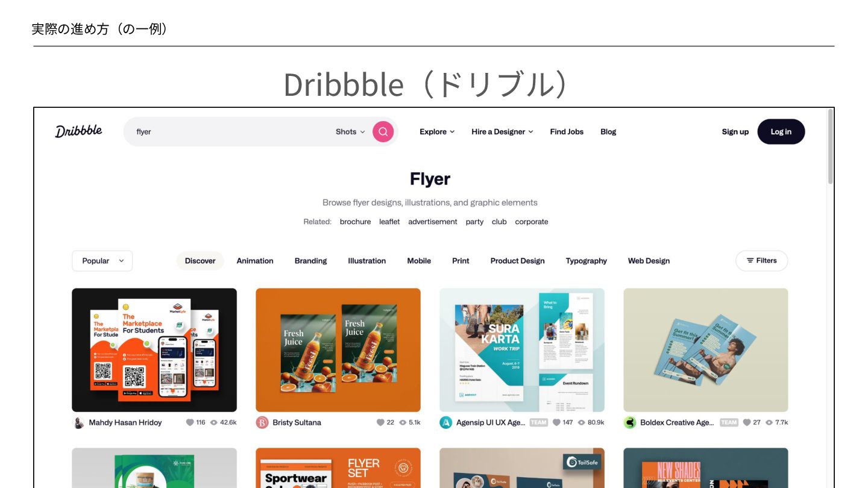Click the Log in button

[781, 131]
